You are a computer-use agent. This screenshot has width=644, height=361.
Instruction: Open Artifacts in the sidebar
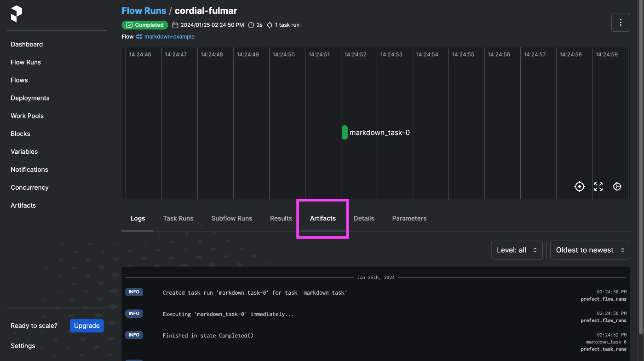click(23, 206)
